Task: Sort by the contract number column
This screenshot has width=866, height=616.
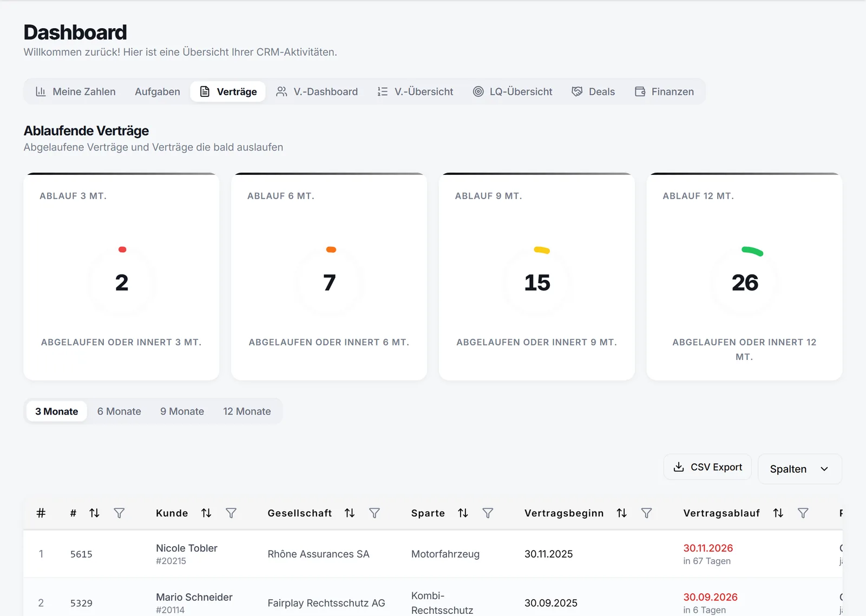Action: [x=94, y=513]
